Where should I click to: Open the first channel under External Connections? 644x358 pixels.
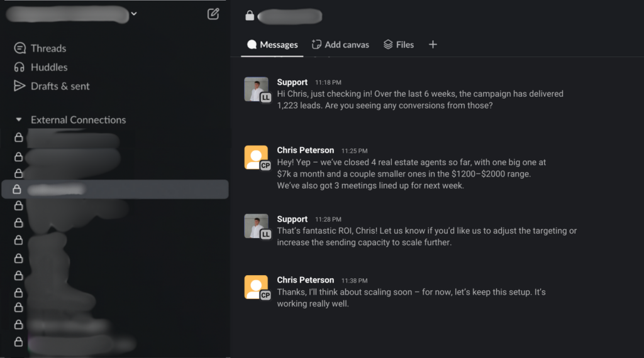pos(69,138)
